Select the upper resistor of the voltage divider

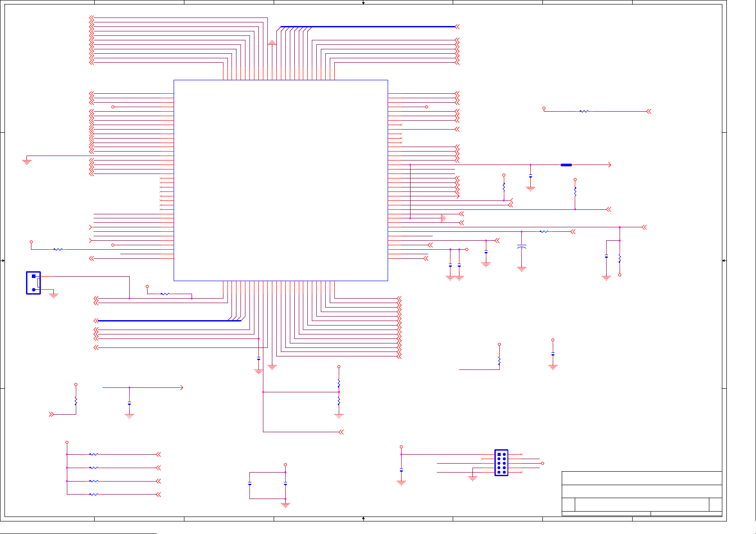click(339, 384)
